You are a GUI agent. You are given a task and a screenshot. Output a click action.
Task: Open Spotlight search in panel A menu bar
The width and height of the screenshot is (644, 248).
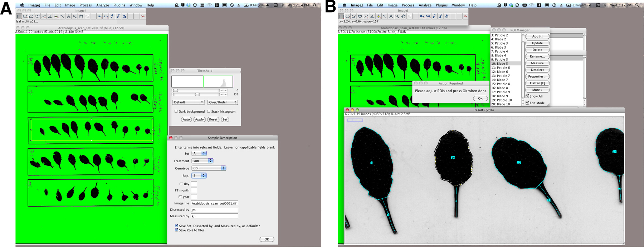point(314,5)
